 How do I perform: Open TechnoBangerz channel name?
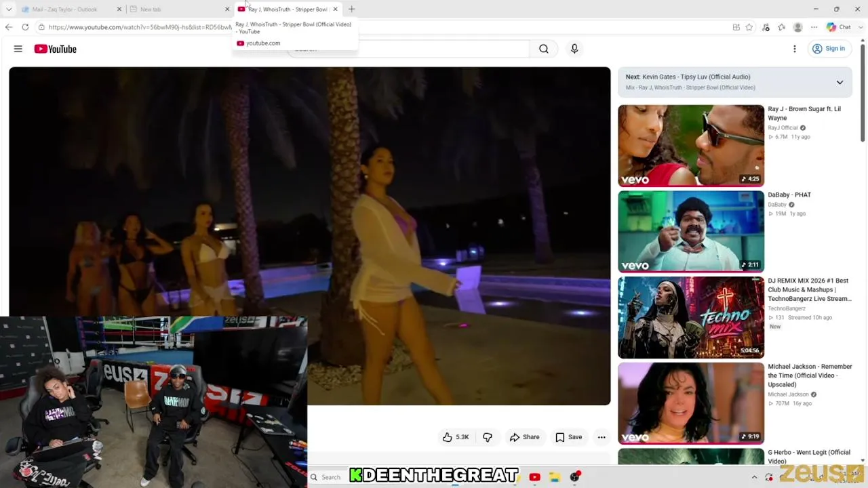click(787, 308)
